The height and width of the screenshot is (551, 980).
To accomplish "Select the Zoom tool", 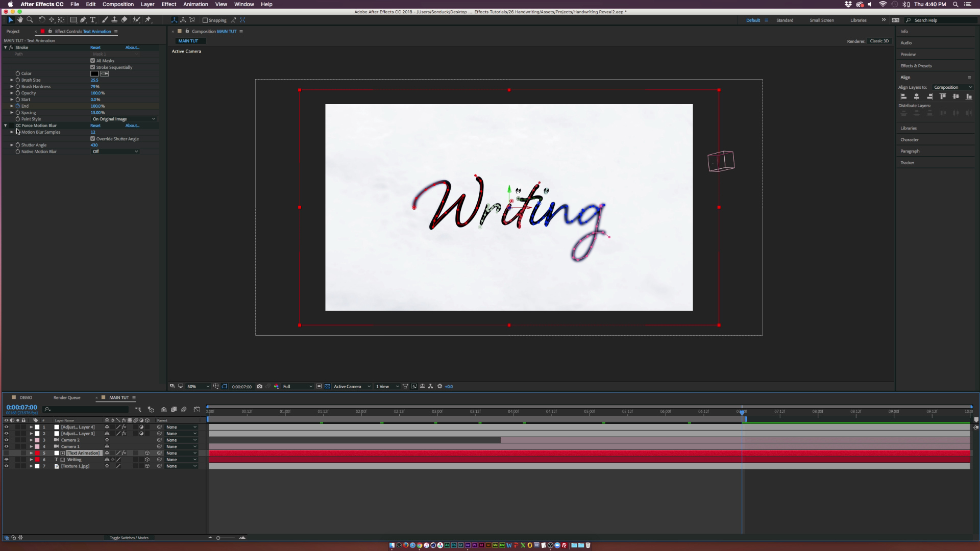I will [x=30, y=20].
